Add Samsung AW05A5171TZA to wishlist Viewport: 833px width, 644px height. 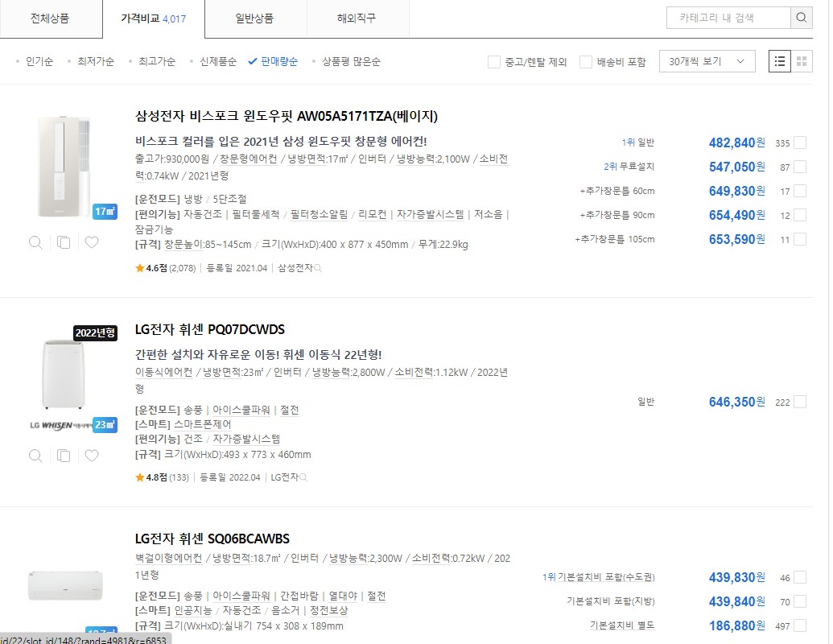point(92,243)
